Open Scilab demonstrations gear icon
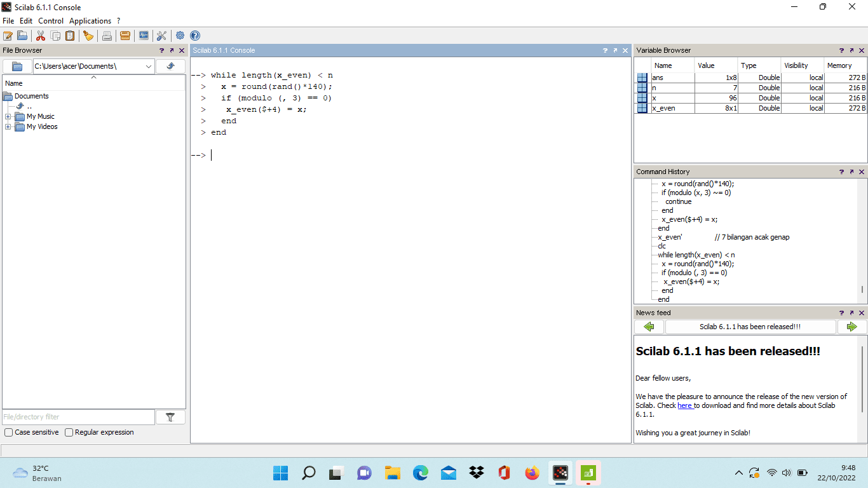 (x=180, y=36)
